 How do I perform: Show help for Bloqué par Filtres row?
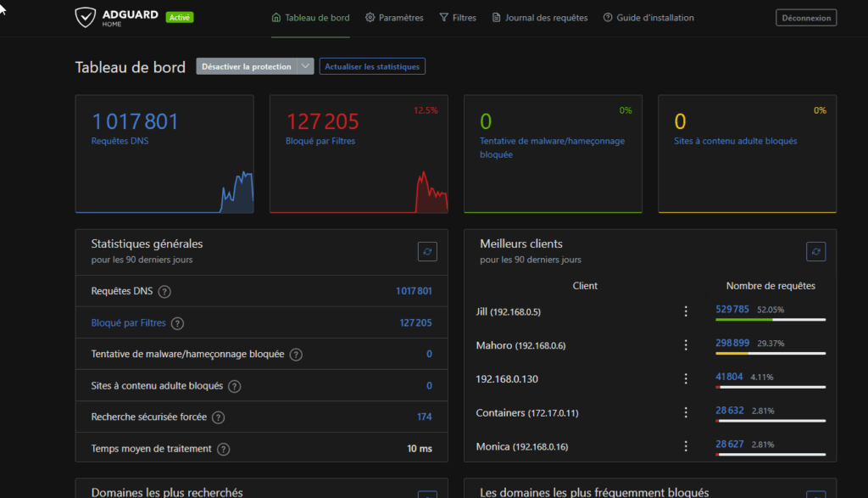pyautogui.click(x=177, y=323)
